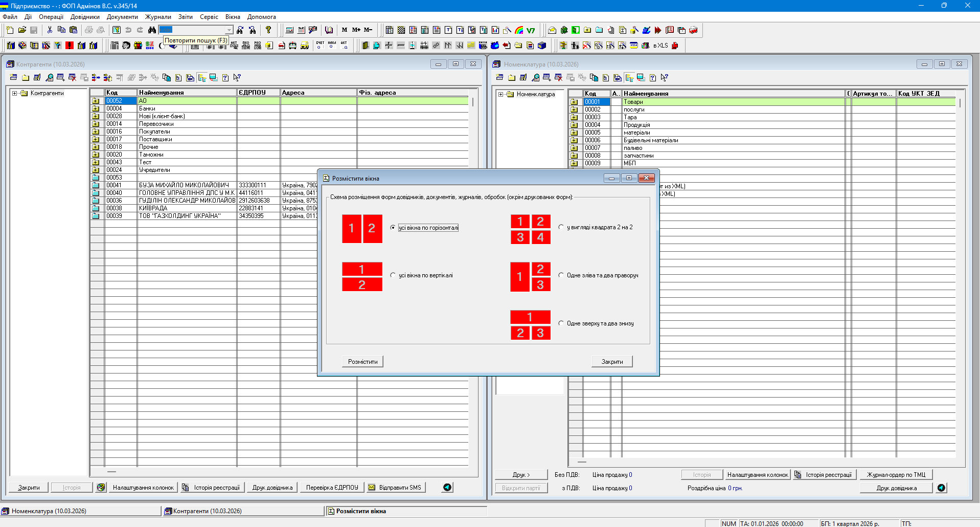The image size is (980, 527).
Task: Click the Розмістити button
Action: [362, 362]
